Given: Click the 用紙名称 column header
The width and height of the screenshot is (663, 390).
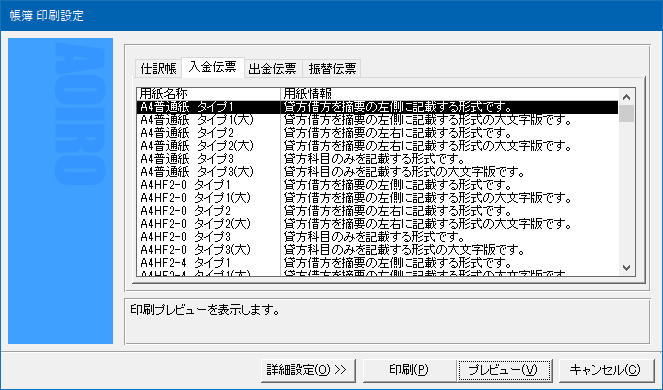Looking at the screenshot, I should [208, 94].
